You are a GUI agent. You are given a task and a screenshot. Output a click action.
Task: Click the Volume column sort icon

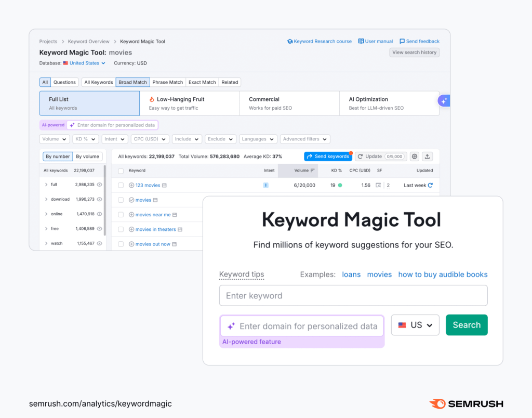coord(313,171)
